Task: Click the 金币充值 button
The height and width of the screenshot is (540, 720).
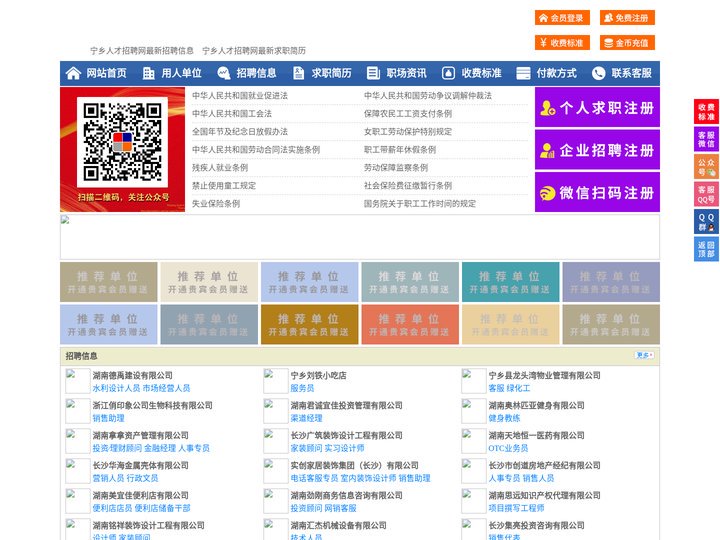Action: (x=627, y=43)
